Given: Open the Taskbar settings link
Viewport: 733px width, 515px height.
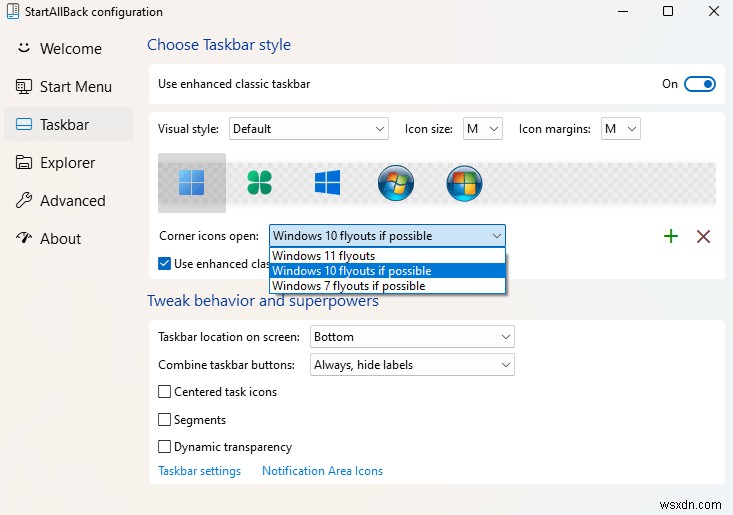Looking at the screenshot, I should [200, 471].
